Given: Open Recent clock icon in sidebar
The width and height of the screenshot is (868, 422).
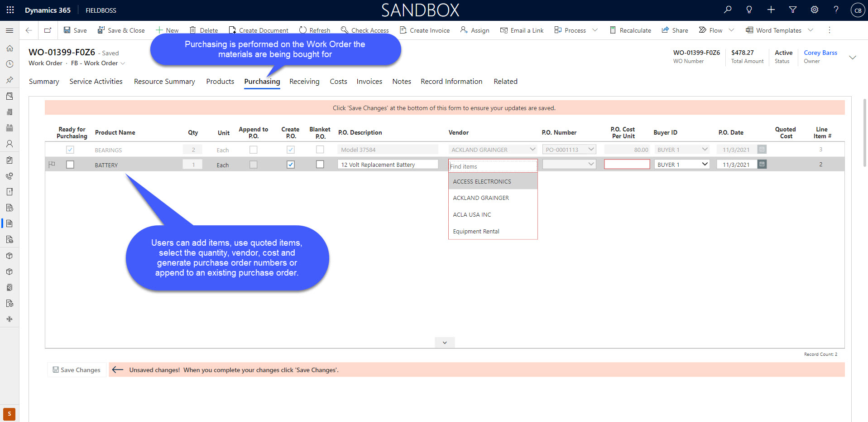Looking at the screenshot, I should [10, 64].
